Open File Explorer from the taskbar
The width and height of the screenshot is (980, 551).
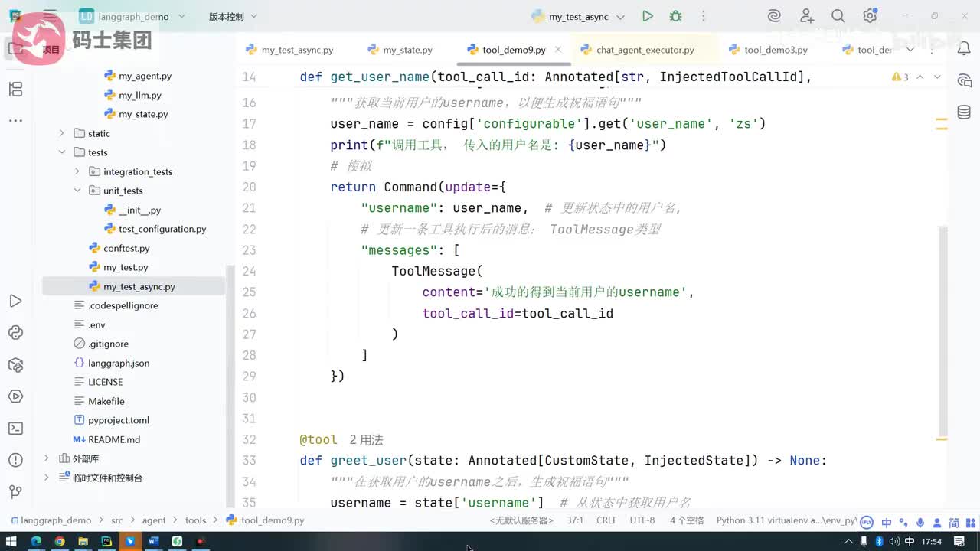(83, 541)
